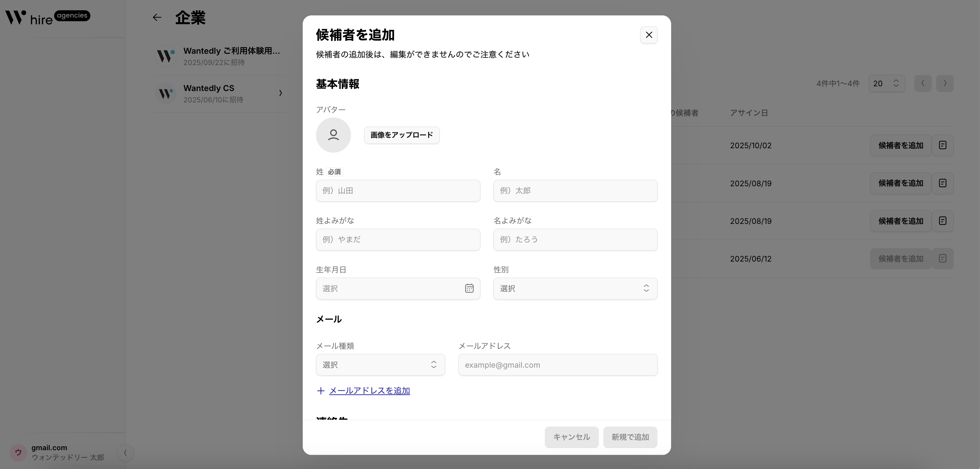The width and height of the screenshot is (980, 469).
Task: Open the calendar icon in 生年月日 field
Action: (469, 288)
